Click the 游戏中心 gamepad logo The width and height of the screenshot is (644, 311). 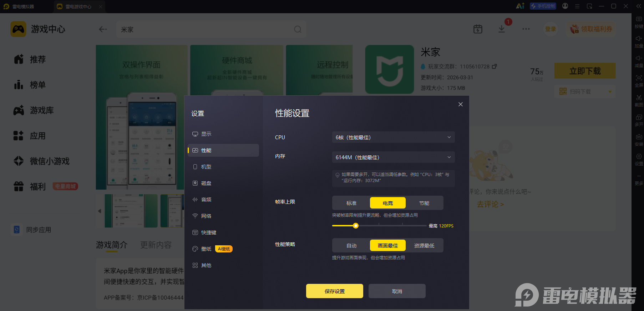point(18,29)
